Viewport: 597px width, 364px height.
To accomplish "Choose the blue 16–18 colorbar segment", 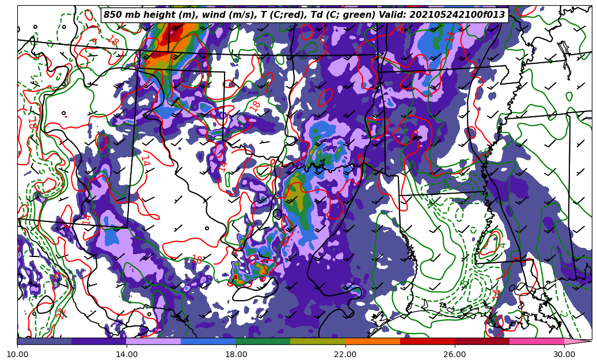I will pos(208,341).
